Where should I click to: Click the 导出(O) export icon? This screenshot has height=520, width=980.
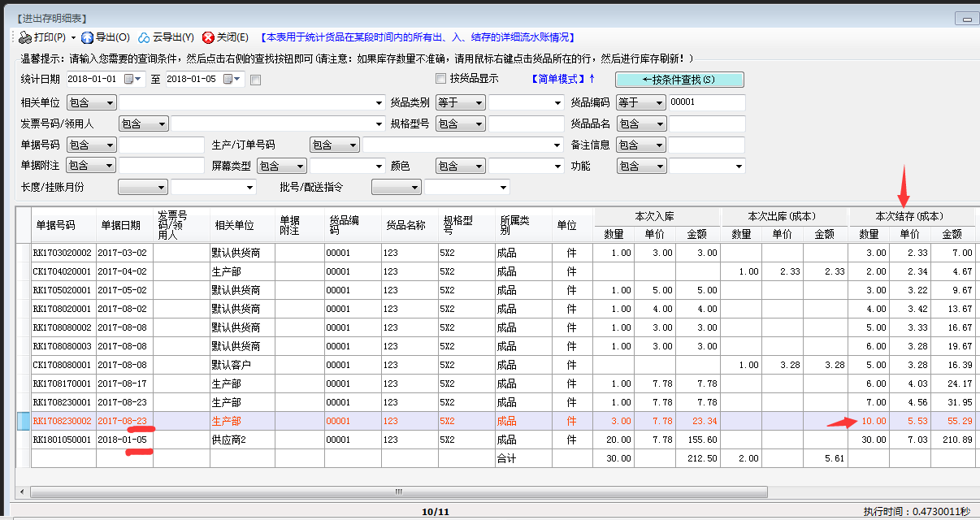(x=86, y=37)
